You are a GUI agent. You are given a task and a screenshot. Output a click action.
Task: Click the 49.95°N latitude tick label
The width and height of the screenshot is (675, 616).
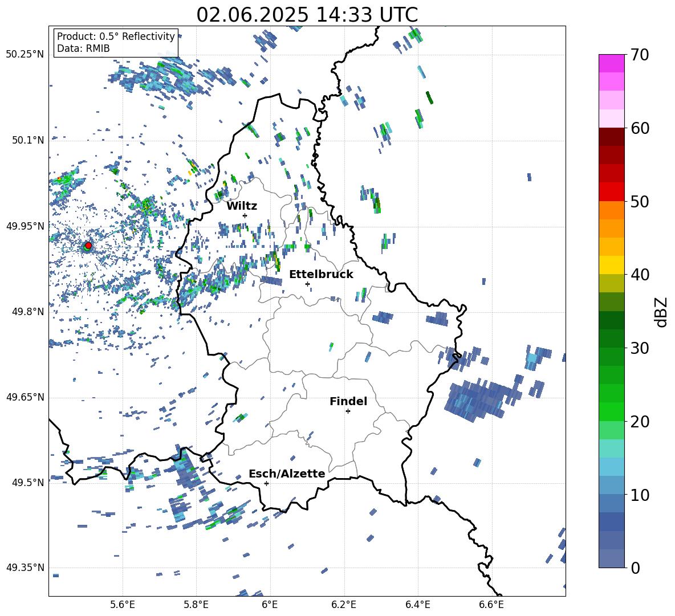pos(25,226)
